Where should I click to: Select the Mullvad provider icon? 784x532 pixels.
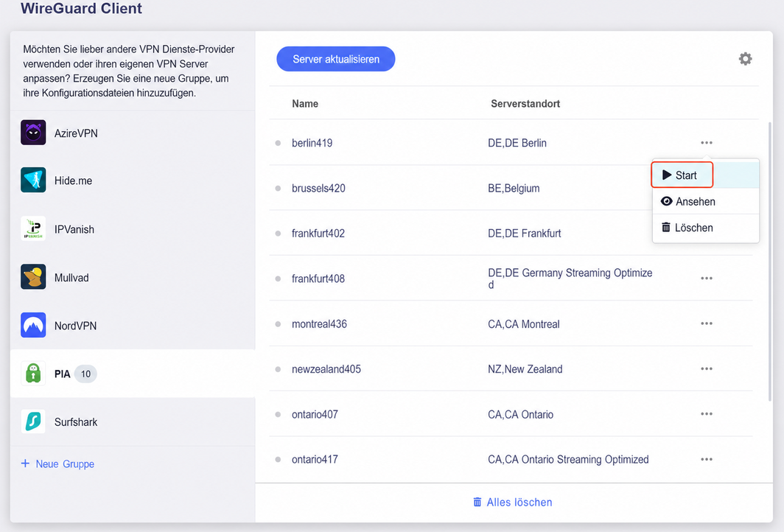click(x=33, y=277)
